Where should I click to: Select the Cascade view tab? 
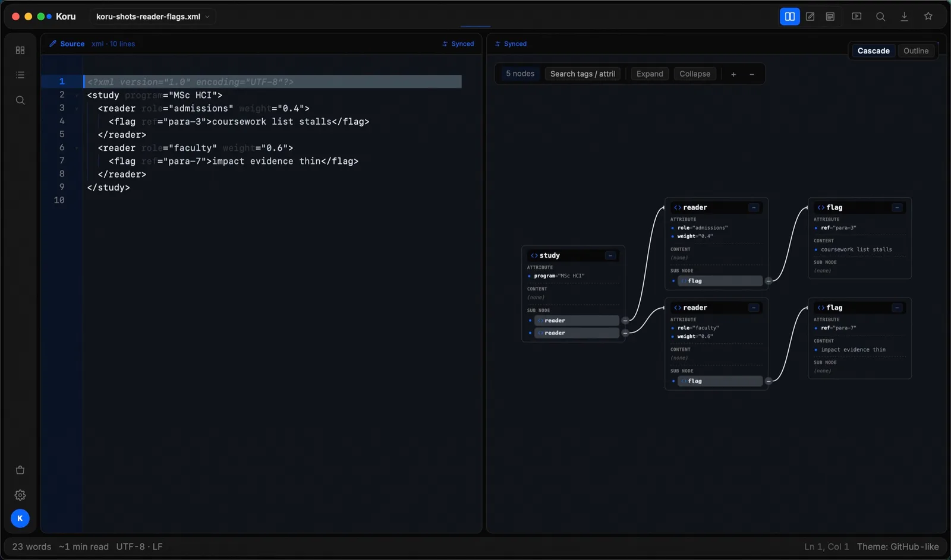(x=873, y=51)
